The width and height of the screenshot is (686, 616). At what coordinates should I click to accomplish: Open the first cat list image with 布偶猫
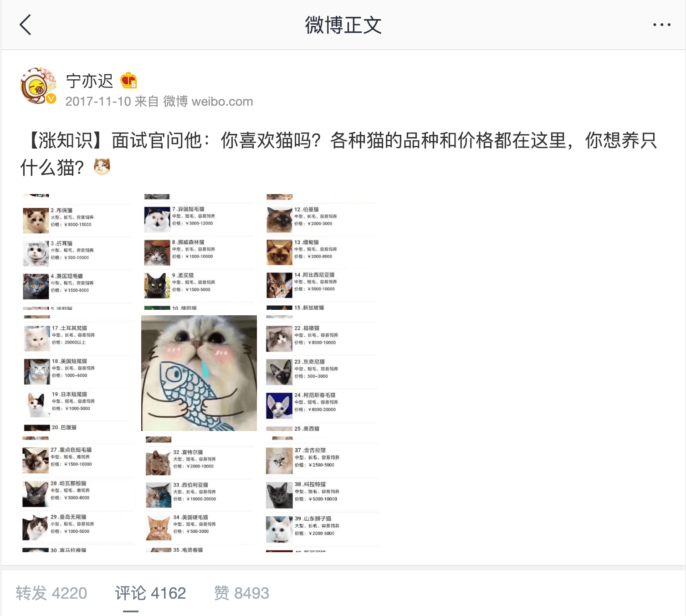click(78, 252)
